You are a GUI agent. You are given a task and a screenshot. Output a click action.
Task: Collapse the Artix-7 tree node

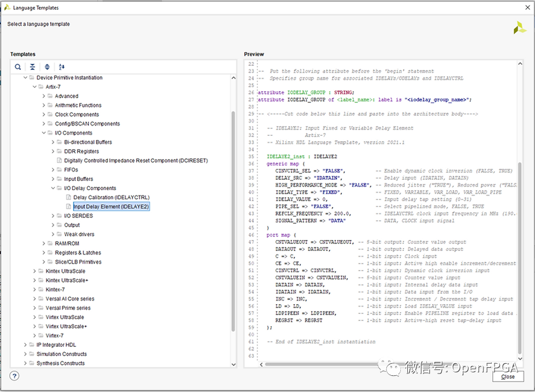(x=34, y=87)
